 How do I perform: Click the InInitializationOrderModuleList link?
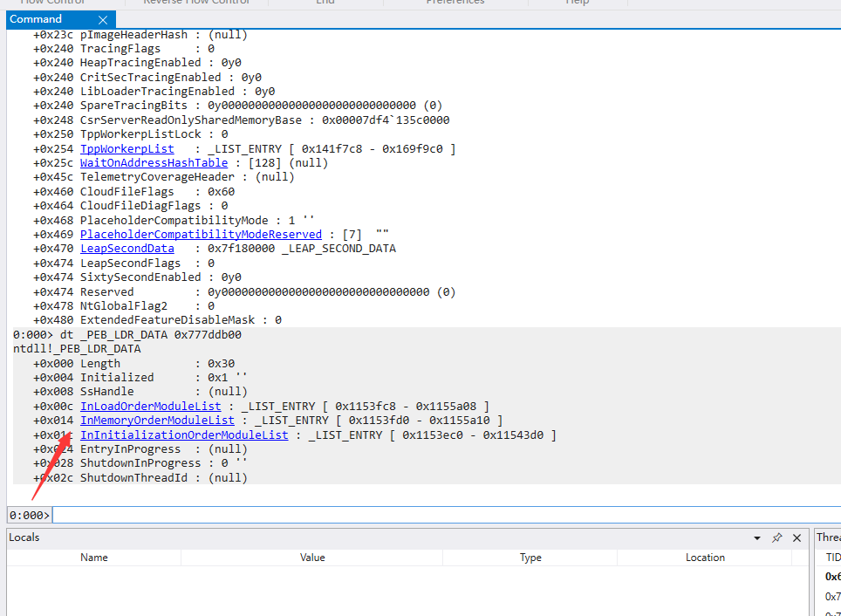[184, 435]
